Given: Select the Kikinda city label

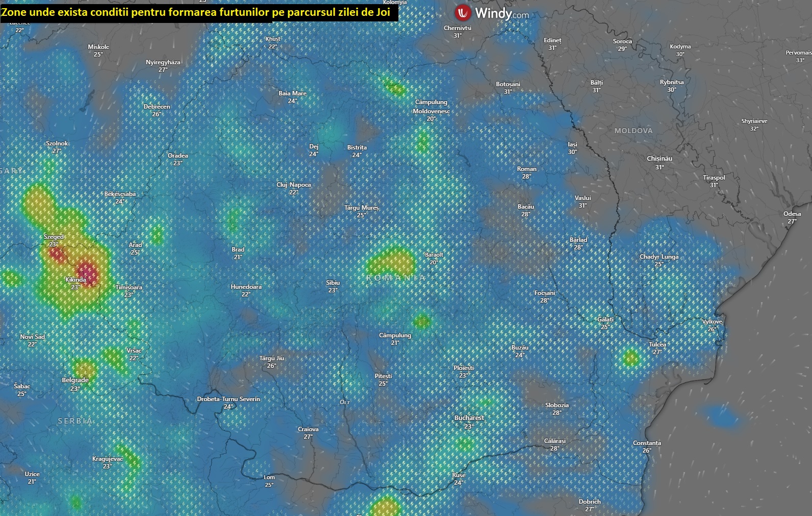Looking at the screenshot, I should [75, 280].
